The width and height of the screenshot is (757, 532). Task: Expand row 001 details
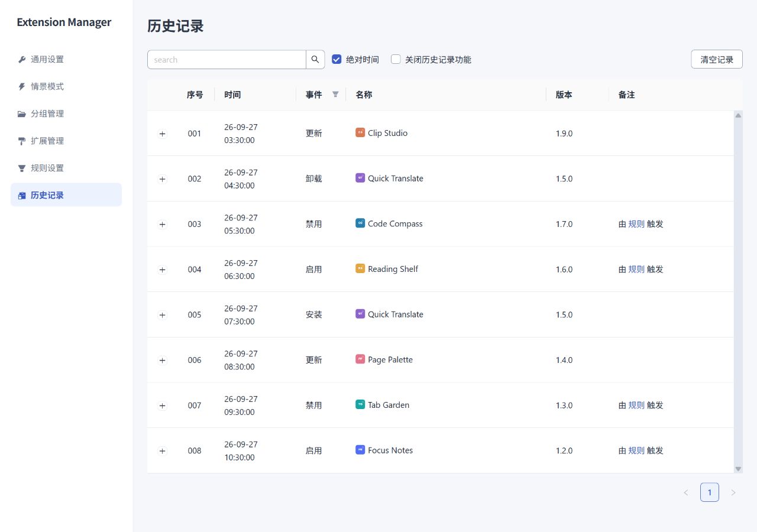point(163,134)
